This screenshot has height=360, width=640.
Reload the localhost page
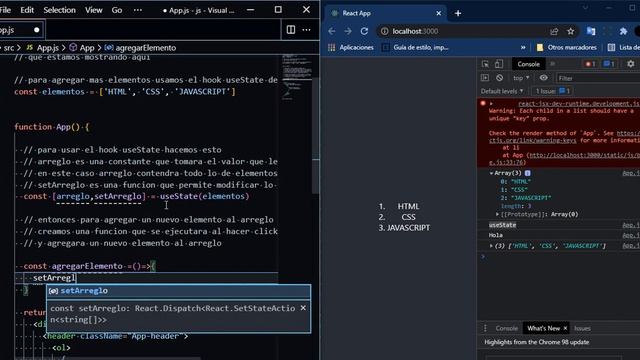[364, 31]
